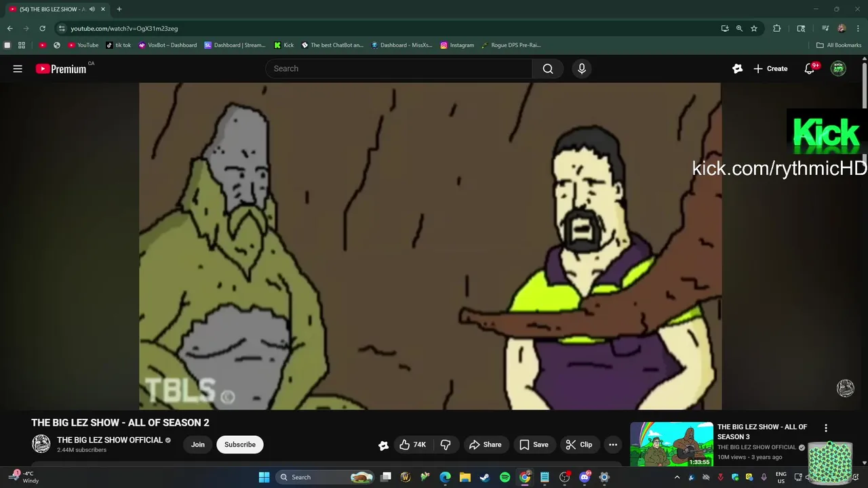Open the YouTube notifications bell
This screenshot has height=488, width=868.
[810, 68]
